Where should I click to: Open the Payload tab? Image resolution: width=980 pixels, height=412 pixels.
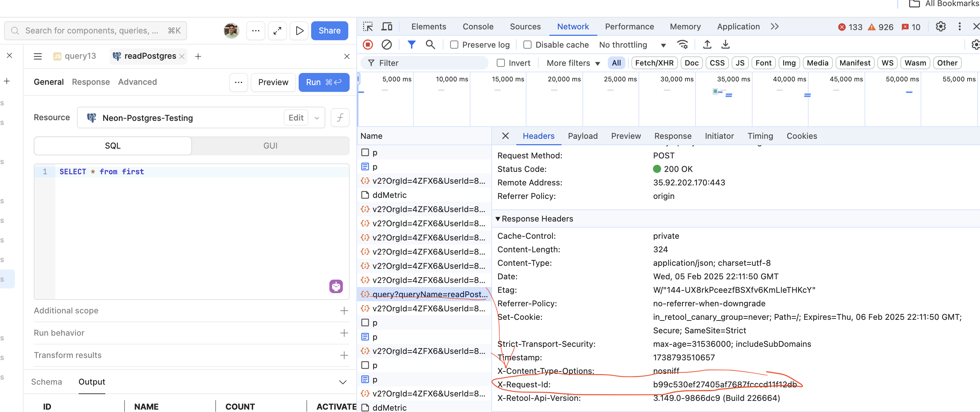(582, 136)
